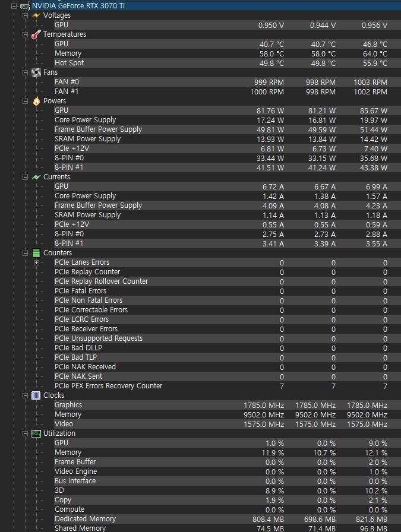401x532 pixels.
Task: Click the Currents green waveform icon
Action: coord(36,177)
